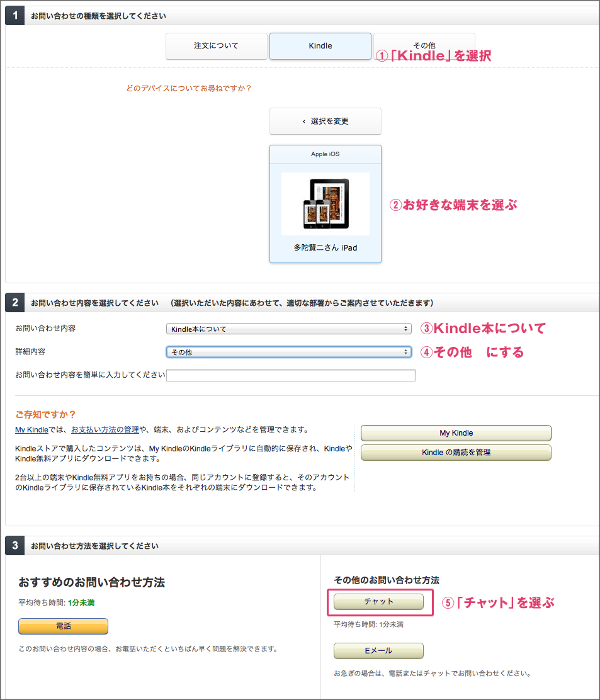Screen dimensions: 600x700
Task: Click the おすすめのお問い合わせ方法 heading
Action: (92, 582)
